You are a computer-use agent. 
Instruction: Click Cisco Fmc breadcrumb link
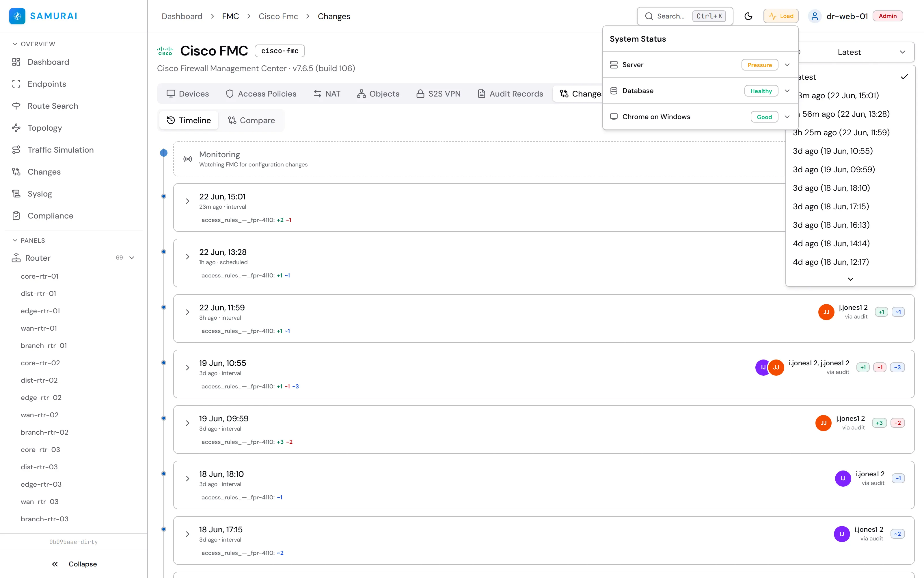[278, 16]
